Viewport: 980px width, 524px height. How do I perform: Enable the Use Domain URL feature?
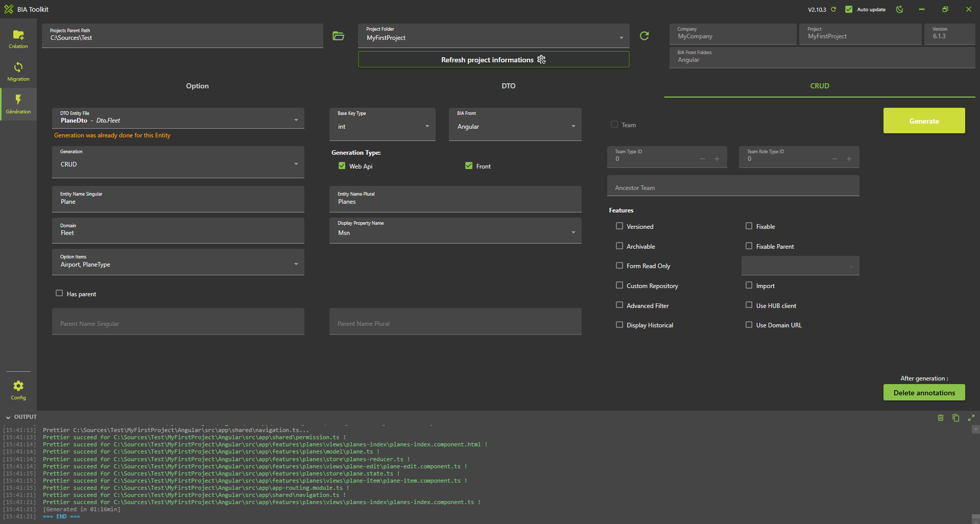coord(749,325)
